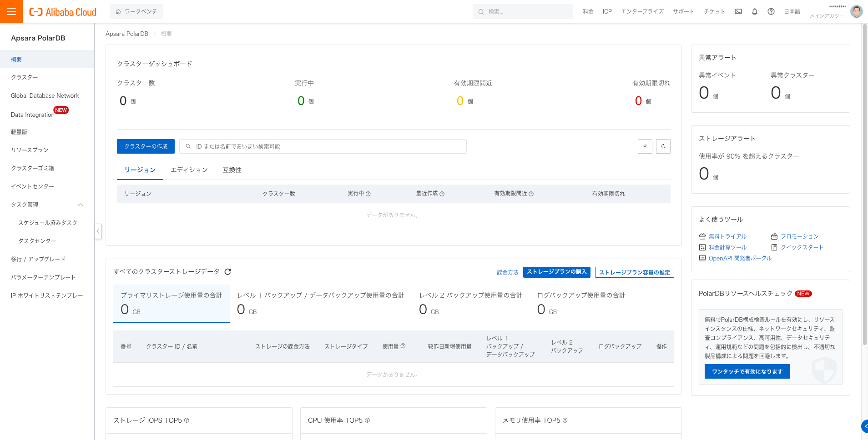The height and width of the screenshot is (440, 868).
Task: Open the ワークベンチ button
Action: (136, 11)
